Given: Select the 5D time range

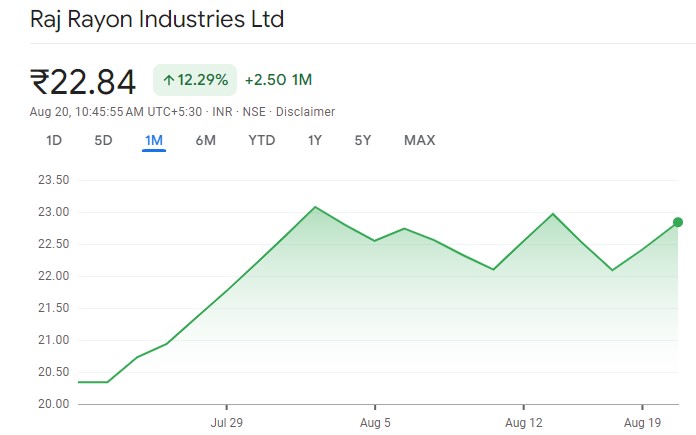Looking at the screenshot, I should click(x=103, y=140).
